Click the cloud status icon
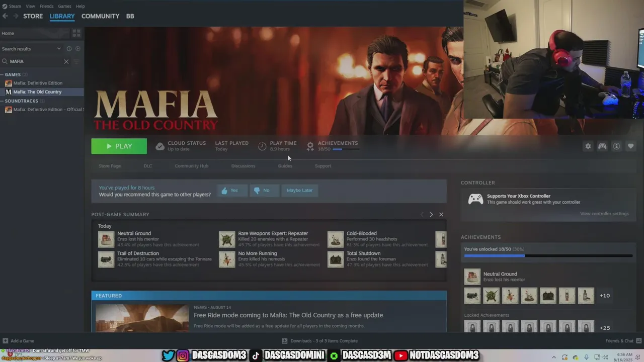 click(x=159, y=146)
